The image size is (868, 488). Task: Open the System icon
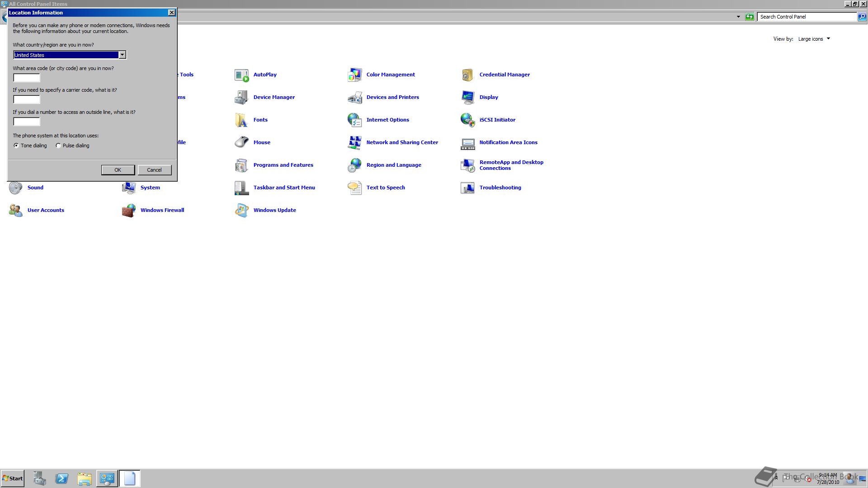click(x=129, y=188)
